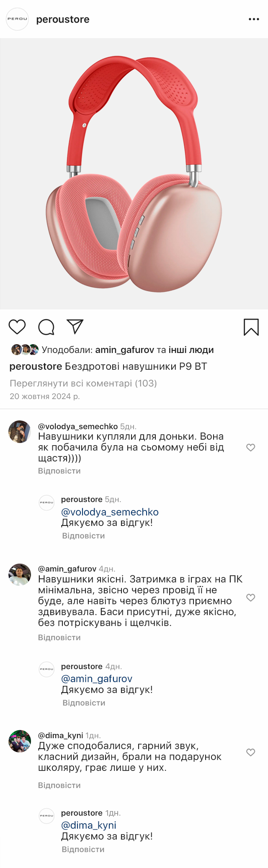The width and height of the screenshot is (268, 868).
Task: Save post with the bookmark icon
Action: (251, 327)
